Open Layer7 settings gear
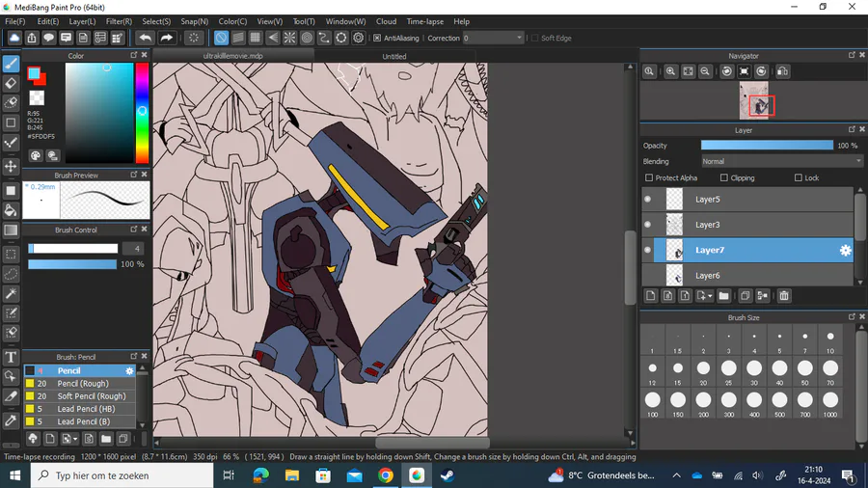 pos(845,250)
